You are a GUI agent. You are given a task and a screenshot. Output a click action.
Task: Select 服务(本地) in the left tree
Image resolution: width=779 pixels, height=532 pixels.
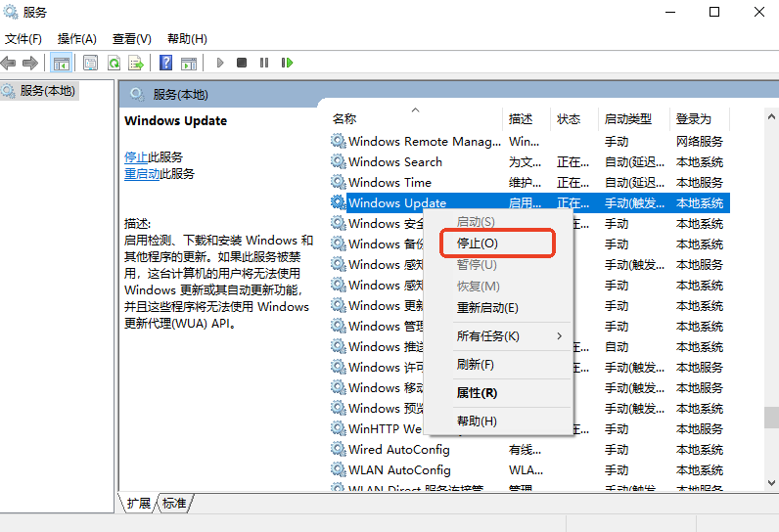pos(47,90)
